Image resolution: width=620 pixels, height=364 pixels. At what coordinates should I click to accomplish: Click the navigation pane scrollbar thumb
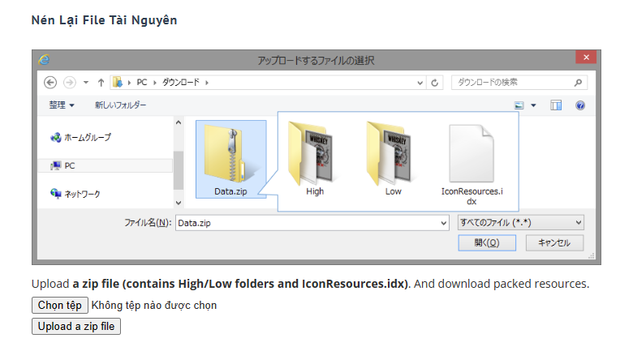179,170
